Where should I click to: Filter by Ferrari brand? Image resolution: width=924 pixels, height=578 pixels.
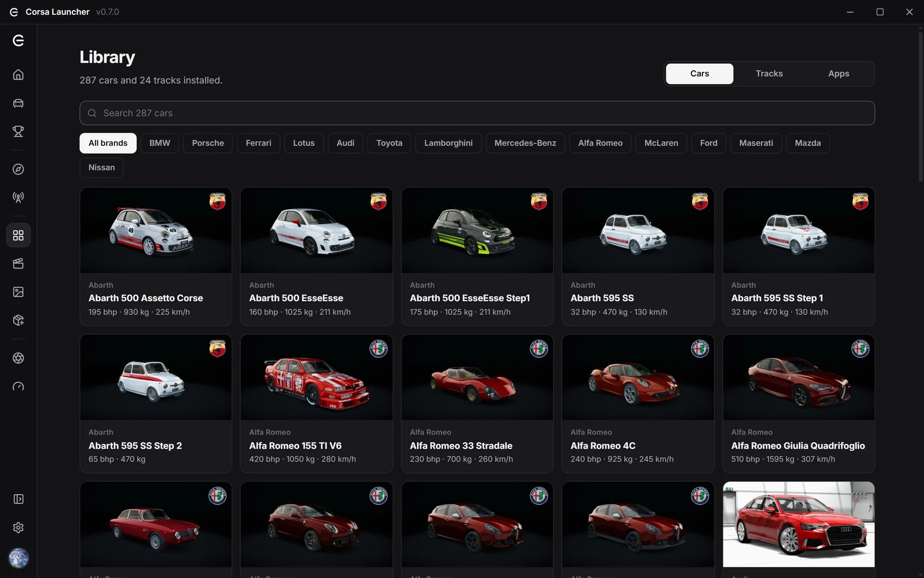click(x=258, y=143)
